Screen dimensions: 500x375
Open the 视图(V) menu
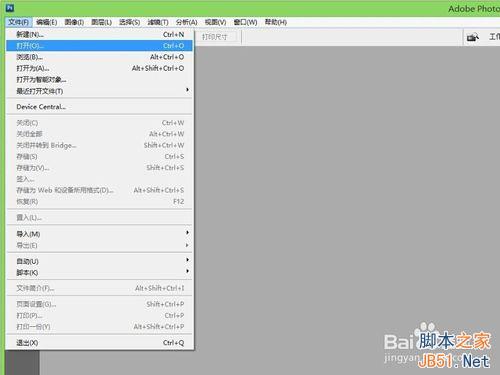(x=215, y=22)
